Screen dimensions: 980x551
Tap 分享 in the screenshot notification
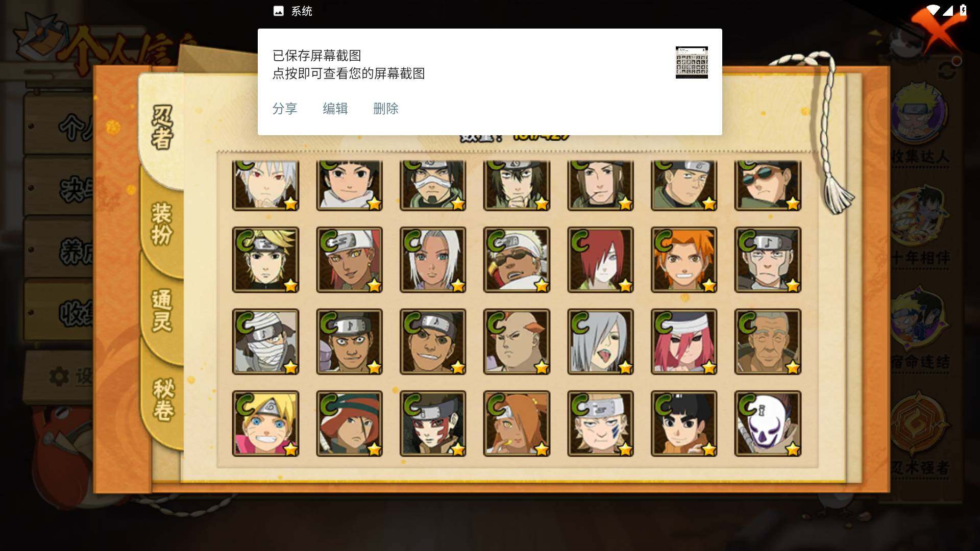coord(285,109)
